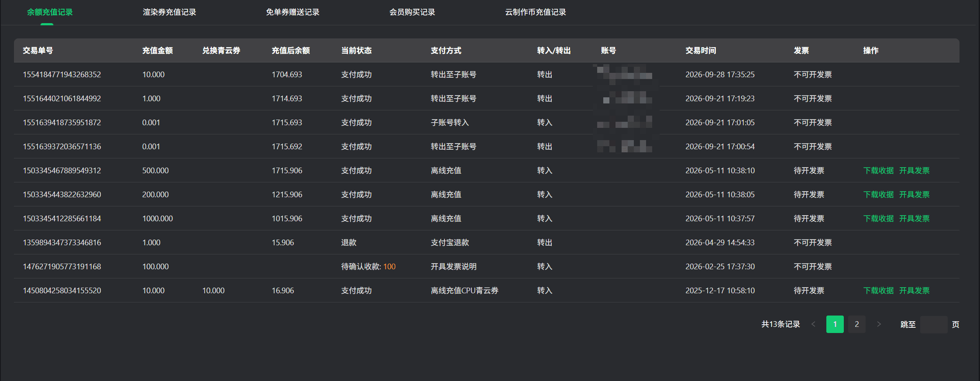Click the next page arrow
Viewport: 980px width, 381px height.
(879, 324)
